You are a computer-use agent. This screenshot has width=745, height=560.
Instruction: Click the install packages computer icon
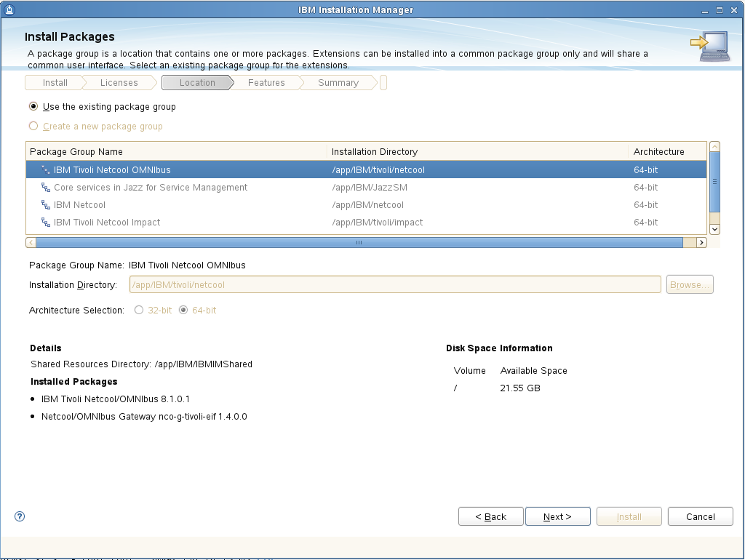pyautogui.click(x=710, y=46)
